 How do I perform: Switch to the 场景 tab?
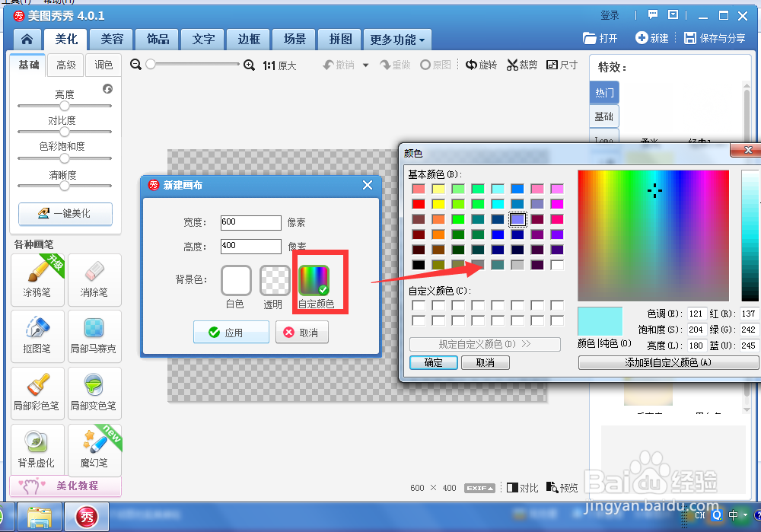pyautogui.click(x=295, y=40)
